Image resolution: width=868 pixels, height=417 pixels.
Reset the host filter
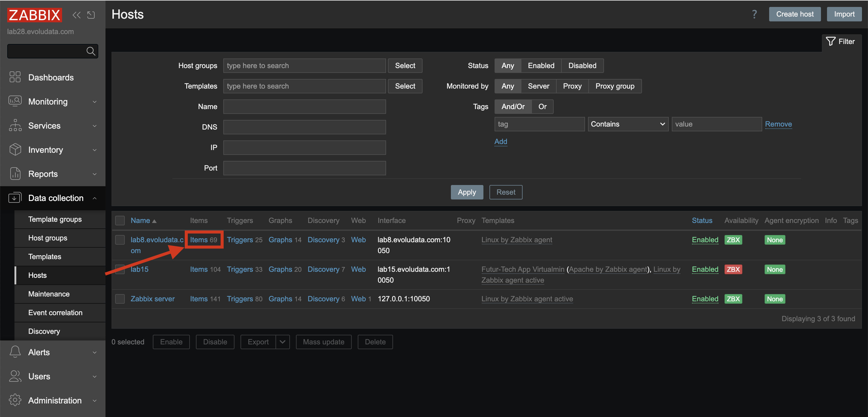click(x=506, y=192)
